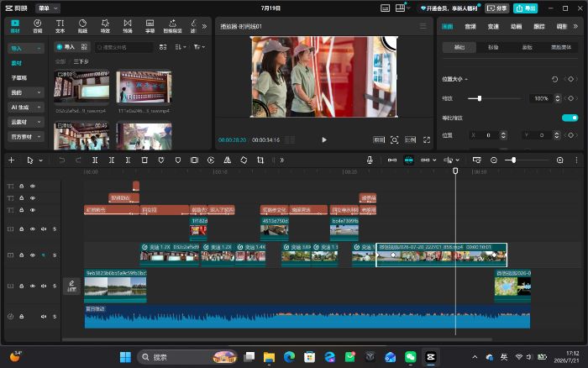
Task: Select the 蒙版 mask sub-tab
Action: pos(527,47)
